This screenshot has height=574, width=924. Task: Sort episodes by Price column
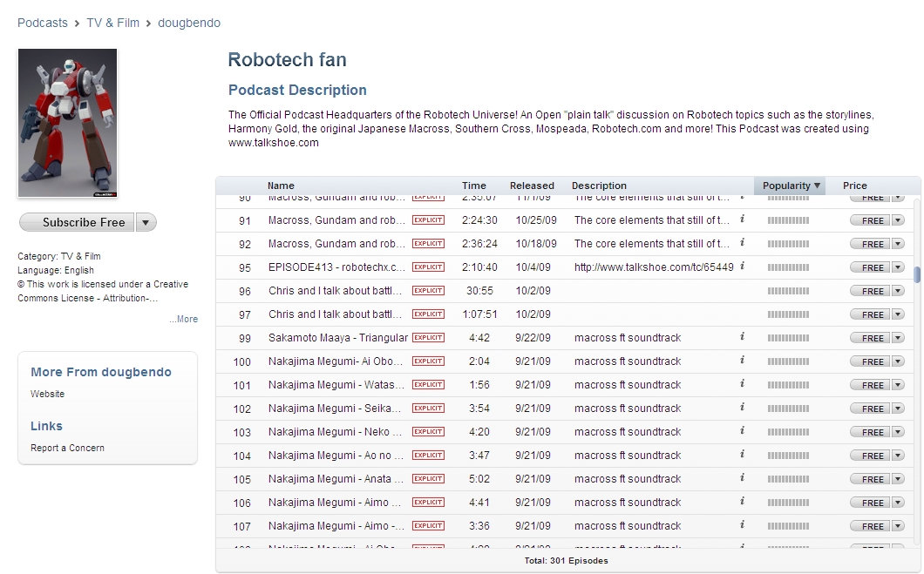[854, 186]
